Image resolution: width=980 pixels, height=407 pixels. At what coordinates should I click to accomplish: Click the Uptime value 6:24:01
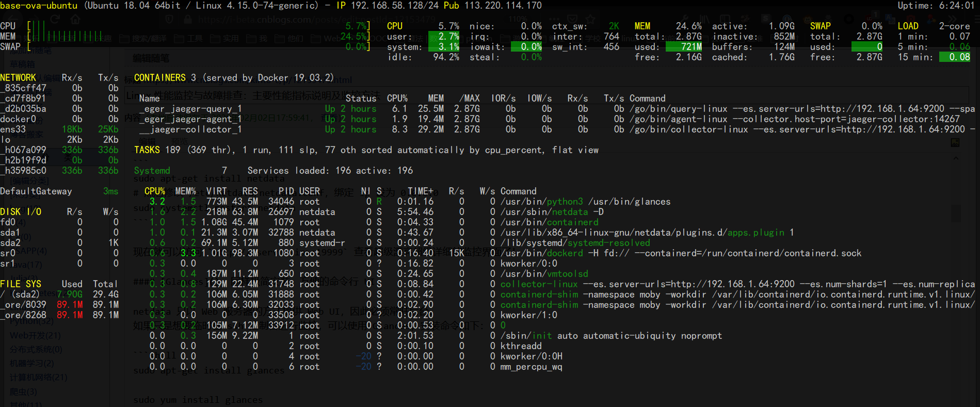point(956,6)
